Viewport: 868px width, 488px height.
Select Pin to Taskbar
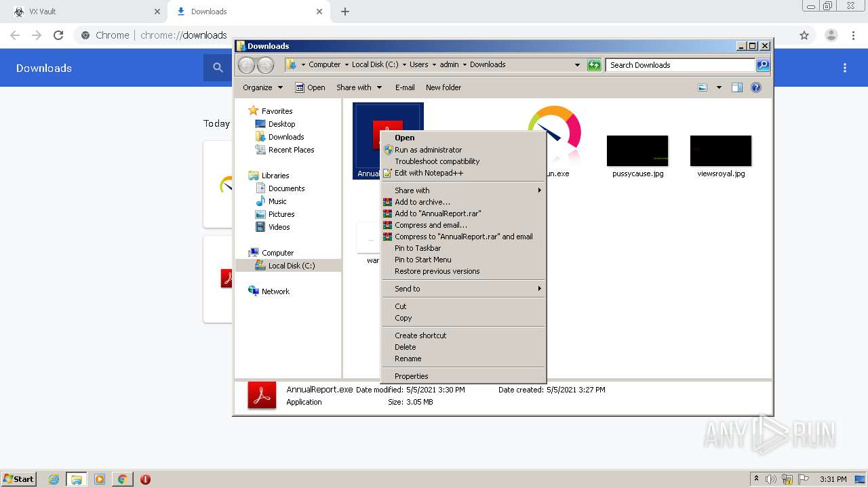[463, 248]
